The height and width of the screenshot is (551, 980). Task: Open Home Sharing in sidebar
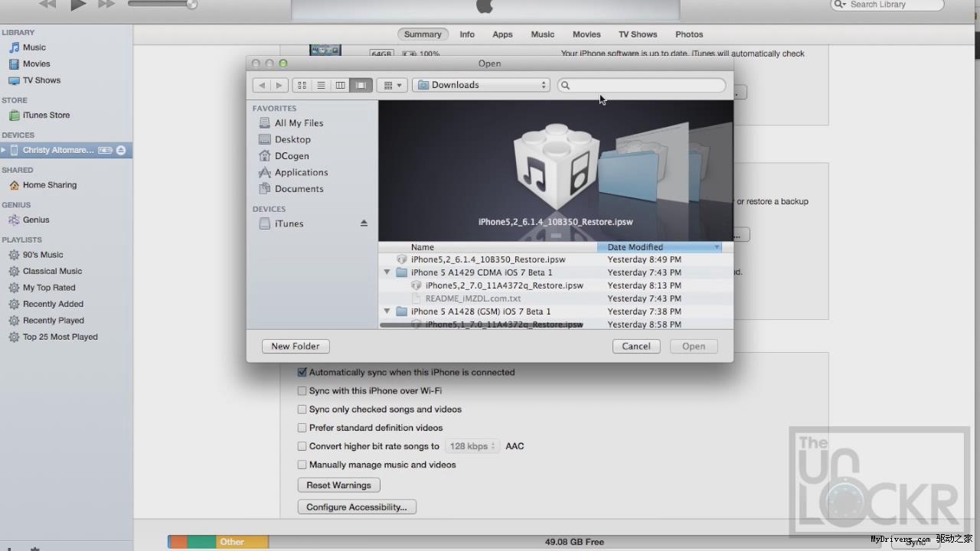[x=49, y=185]
